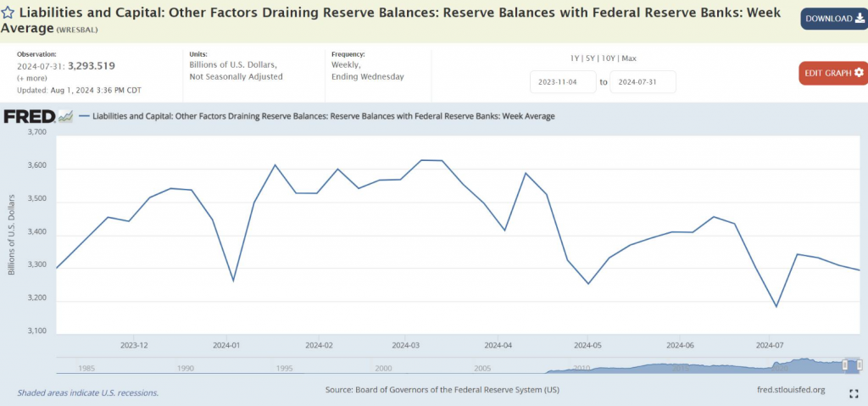The width and height of the screenshot is (868, 406).
Task: Click the small chart icon beside FRED logo
Action: click(x=65, y=117)
